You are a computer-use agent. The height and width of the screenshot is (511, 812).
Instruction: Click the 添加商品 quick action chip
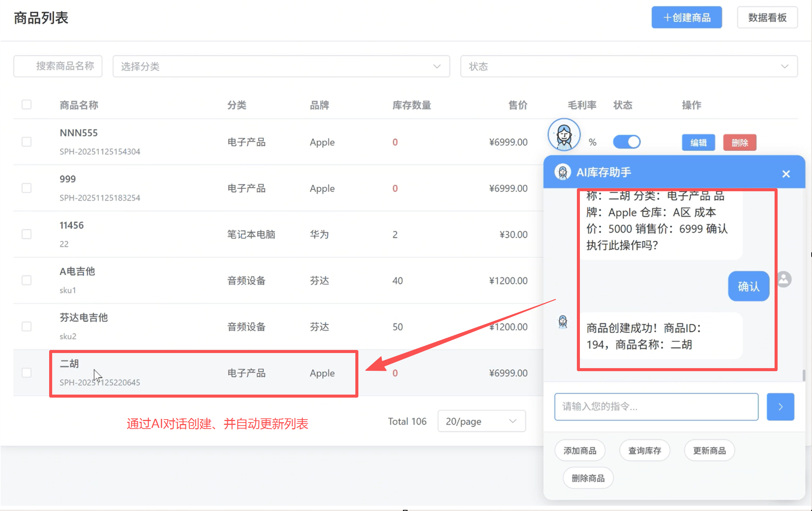(x=580, y=450)
